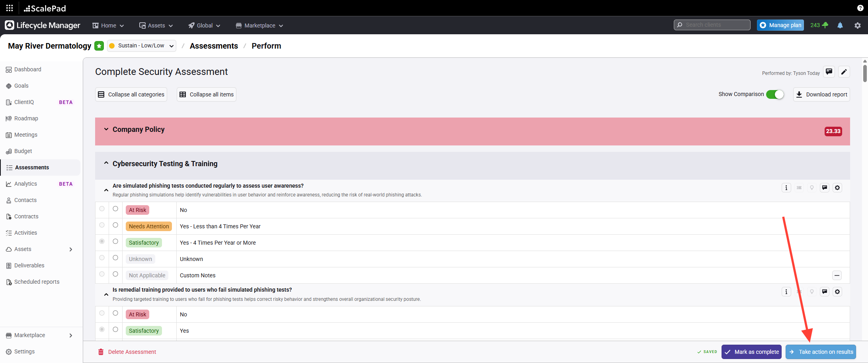Select the At Risk 'No' radio for phishing tests

pyautogui.click(x=115, y=209)
